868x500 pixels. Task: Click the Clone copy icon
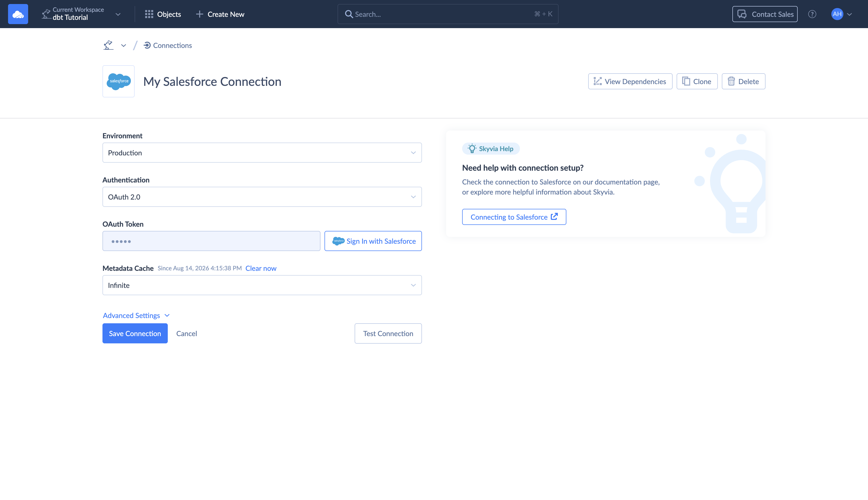coord(686,81)
